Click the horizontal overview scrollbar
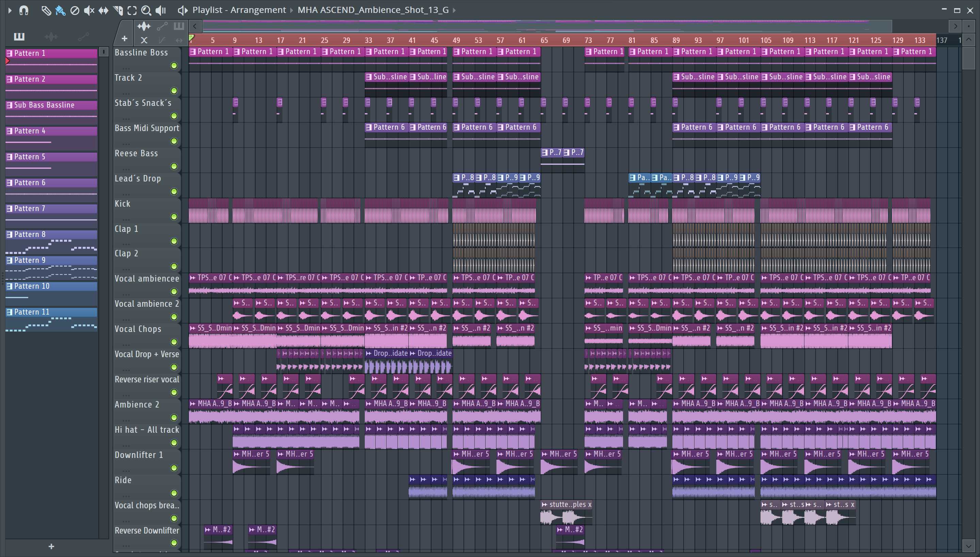Screen dimensions: 980x557 point(547,26)
